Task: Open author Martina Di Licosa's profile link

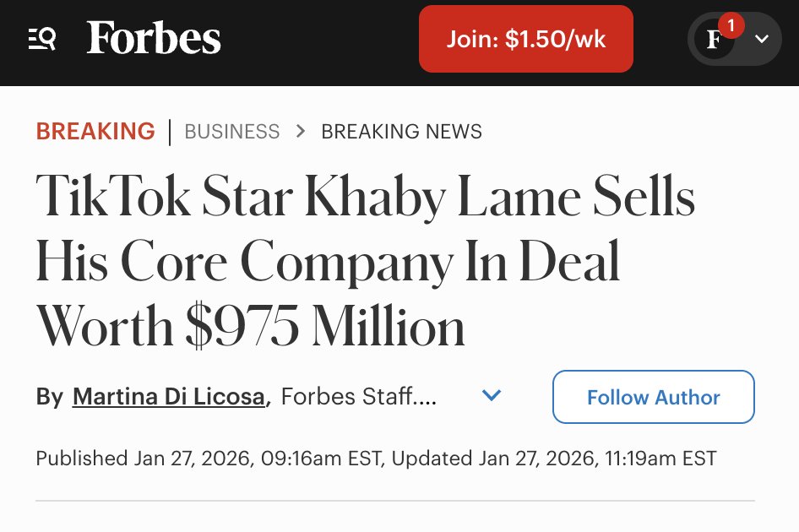Action: click(x=169, y=397)
